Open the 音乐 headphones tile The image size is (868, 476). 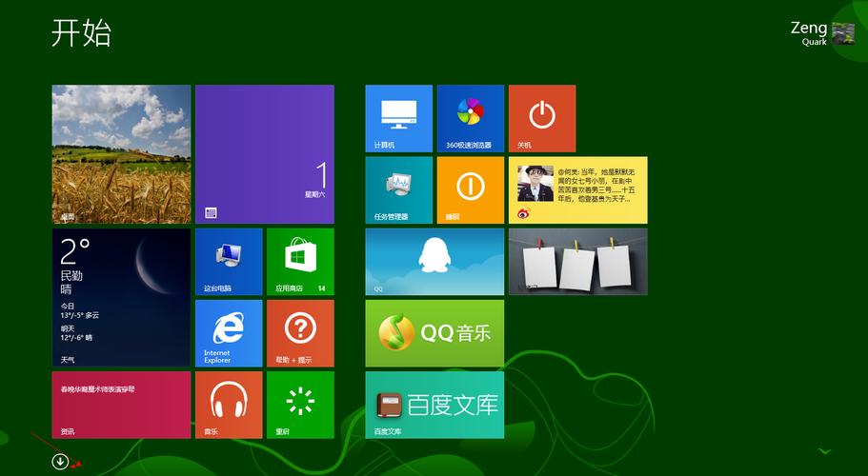(229, 405)
